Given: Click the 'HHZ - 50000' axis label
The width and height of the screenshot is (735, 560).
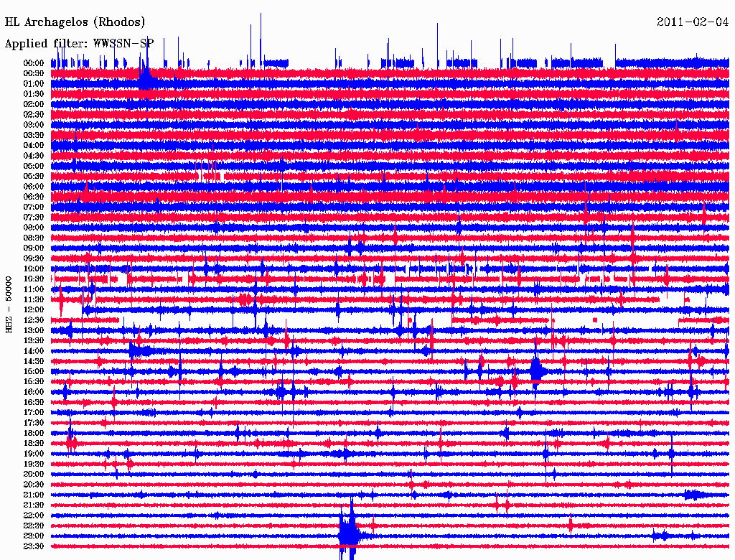Looking at the screenshot, I should 9,305.
